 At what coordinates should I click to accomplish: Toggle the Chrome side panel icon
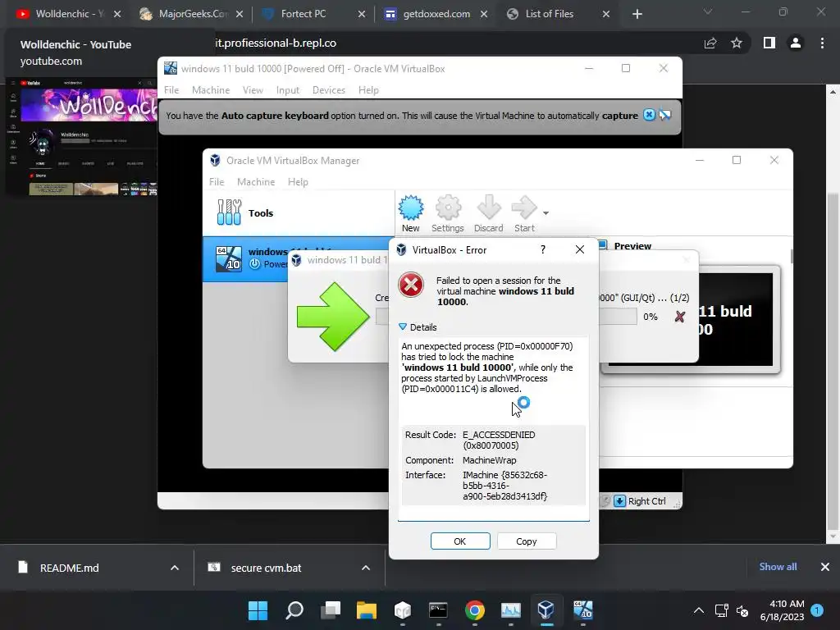(769, 43)
